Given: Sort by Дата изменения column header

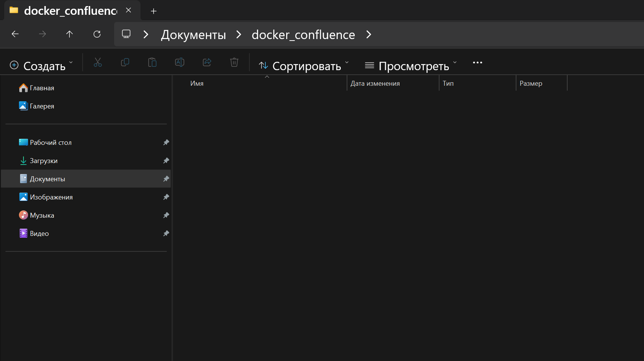Looking at the screenshot, I should click(x=393, y=83).
